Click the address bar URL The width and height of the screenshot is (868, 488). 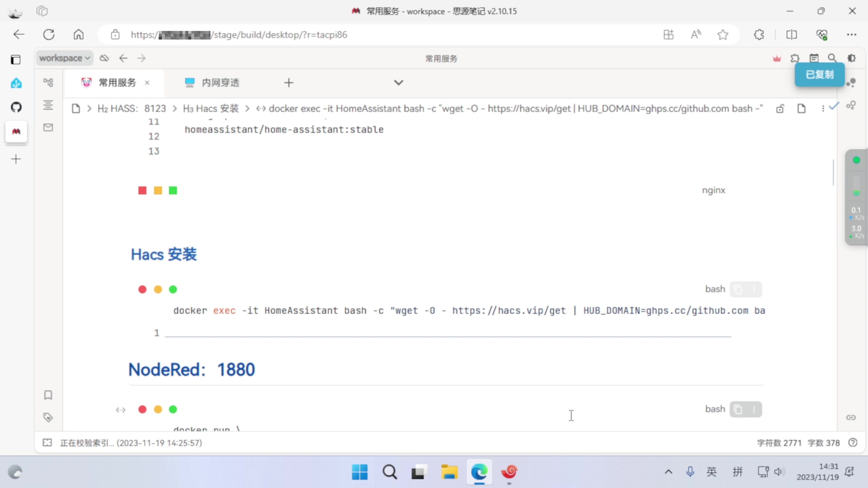tap(239, 35)
